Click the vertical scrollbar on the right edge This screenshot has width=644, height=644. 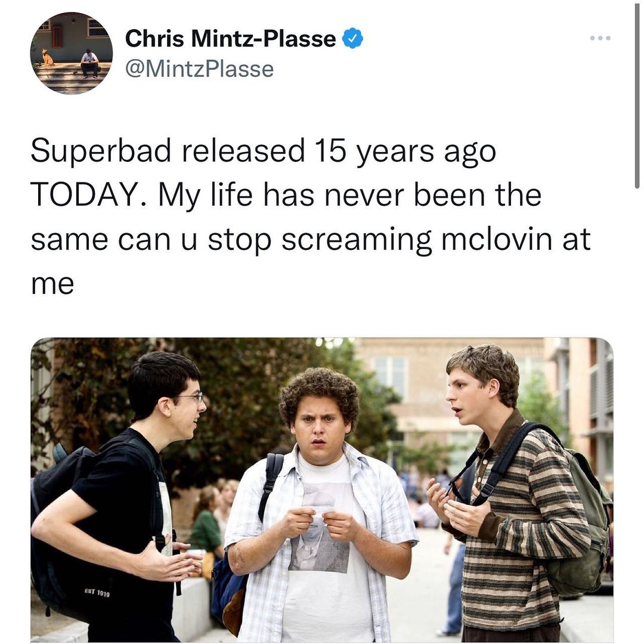click(x=637, y=94)
